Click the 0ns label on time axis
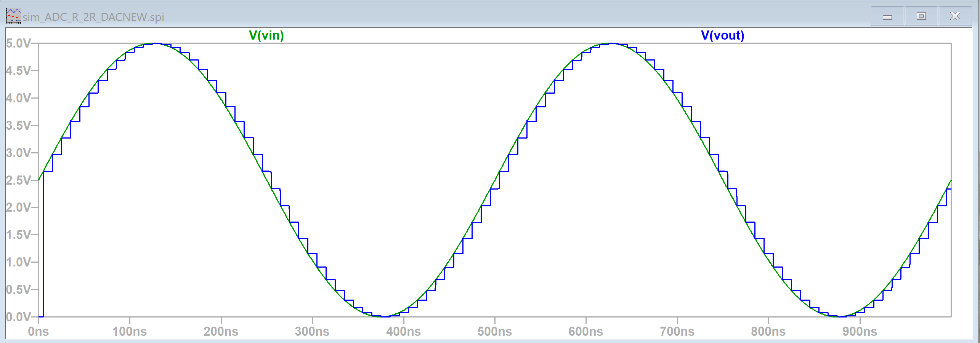Image resolution: width=980 pixels, height=343 pixels. tap(38, 332)
